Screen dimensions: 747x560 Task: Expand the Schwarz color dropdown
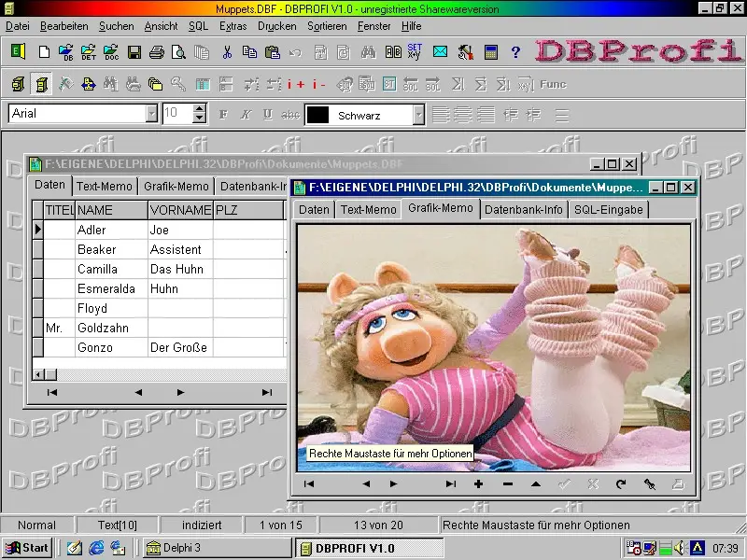pos(418,115)
